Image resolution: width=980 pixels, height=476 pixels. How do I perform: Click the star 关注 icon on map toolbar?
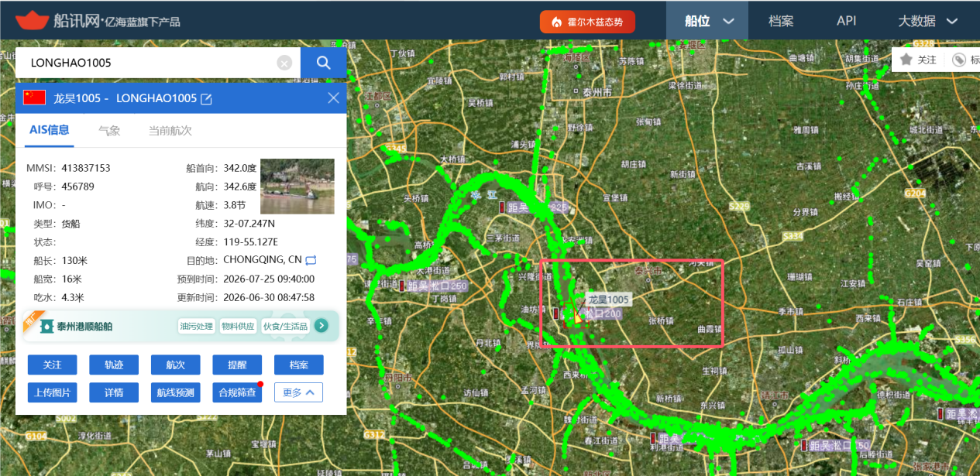[x=906, y=60]
